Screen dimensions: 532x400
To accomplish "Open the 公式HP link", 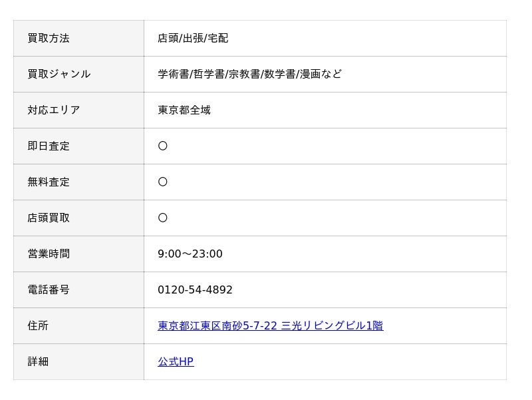I will [x=176, y=361].
